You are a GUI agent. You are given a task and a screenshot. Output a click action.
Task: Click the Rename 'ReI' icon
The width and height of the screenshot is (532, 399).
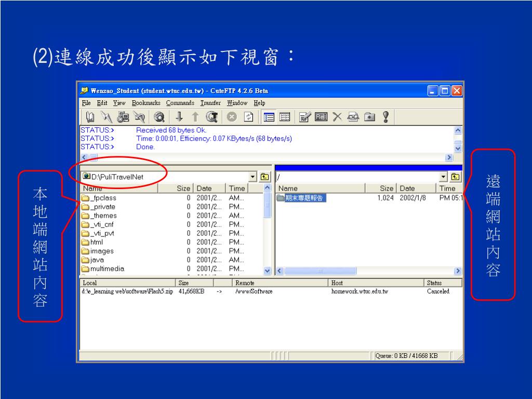(321, 117)
